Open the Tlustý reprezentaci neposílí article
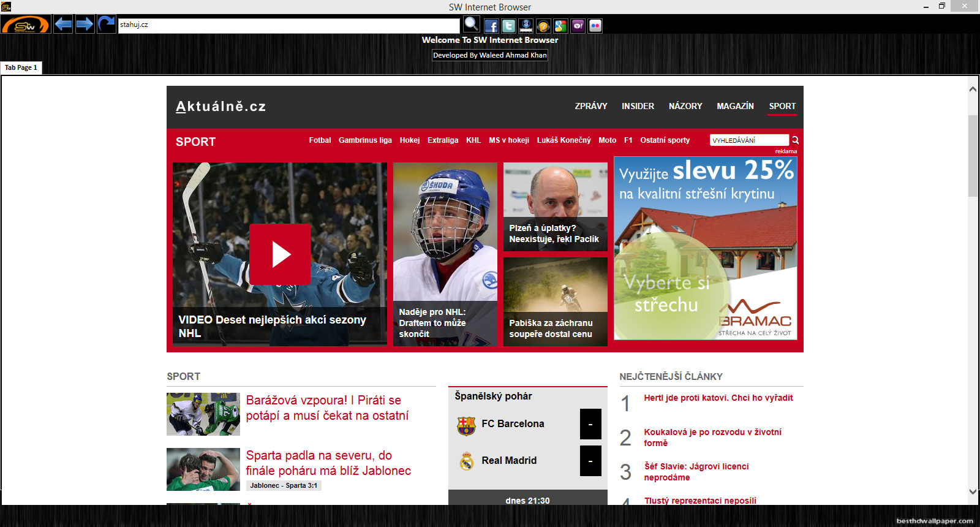980x527 pixels. (700, 501)
